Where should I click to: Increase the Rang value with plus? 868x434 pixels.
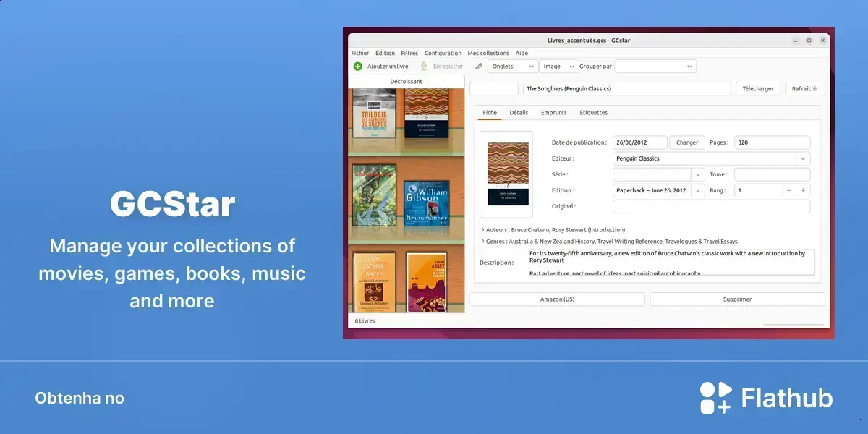[803, 190]
